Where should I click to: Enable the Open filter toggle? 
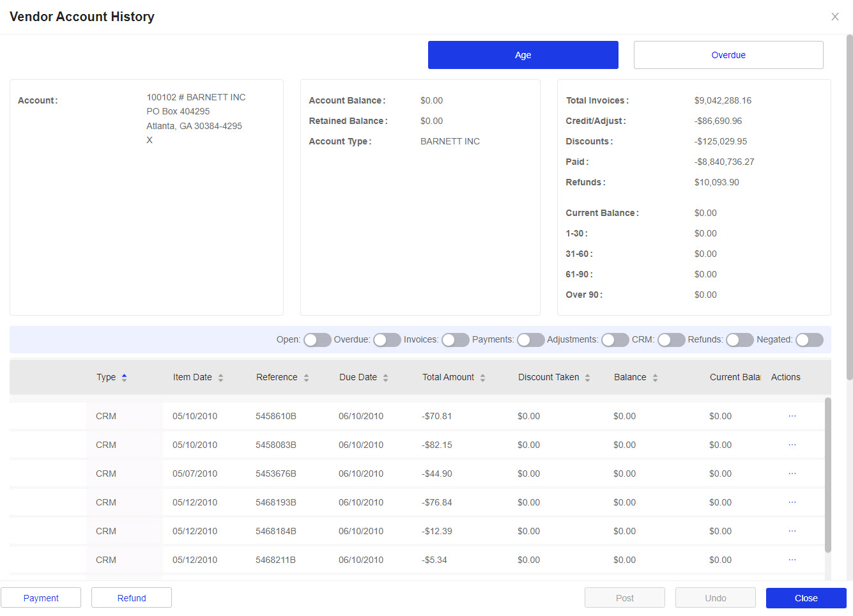pos(317,340)
